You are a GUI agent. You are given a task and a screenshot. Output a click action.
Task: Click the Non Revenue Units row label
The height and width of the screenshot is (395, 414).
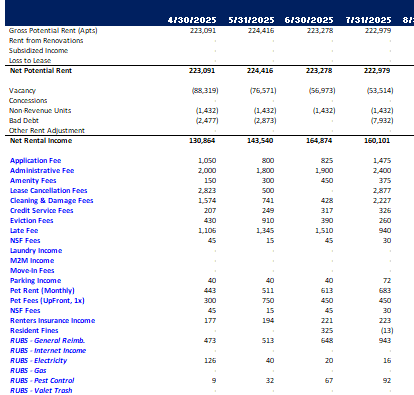coord(40,111)
